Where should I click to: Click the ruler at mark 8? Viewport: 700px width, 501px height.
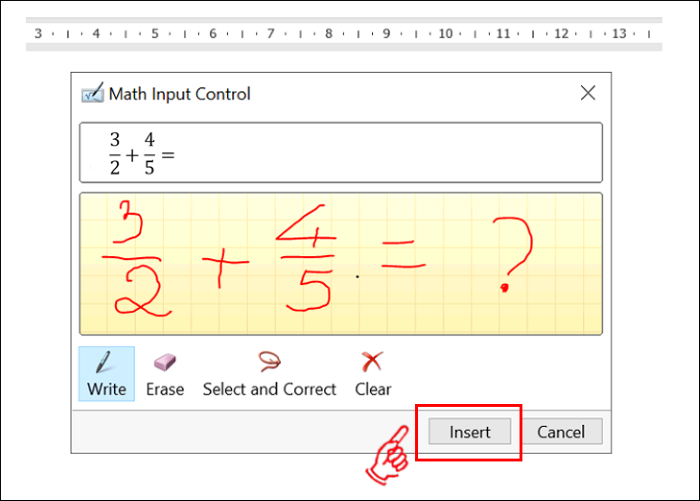coord(328,33)
